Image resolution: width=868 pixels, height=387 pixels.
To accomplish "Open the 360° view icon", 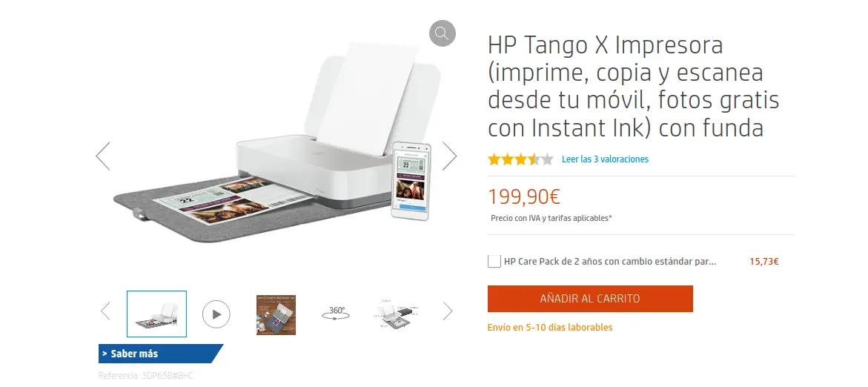I will pos(336,314).
